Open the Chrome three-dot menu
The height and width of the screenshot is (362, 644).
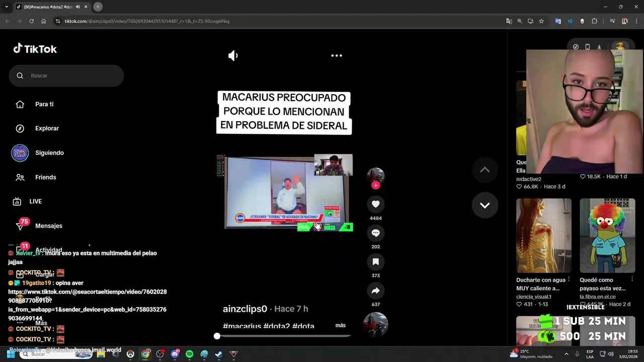pyautogui.click(x=636, y=21)
